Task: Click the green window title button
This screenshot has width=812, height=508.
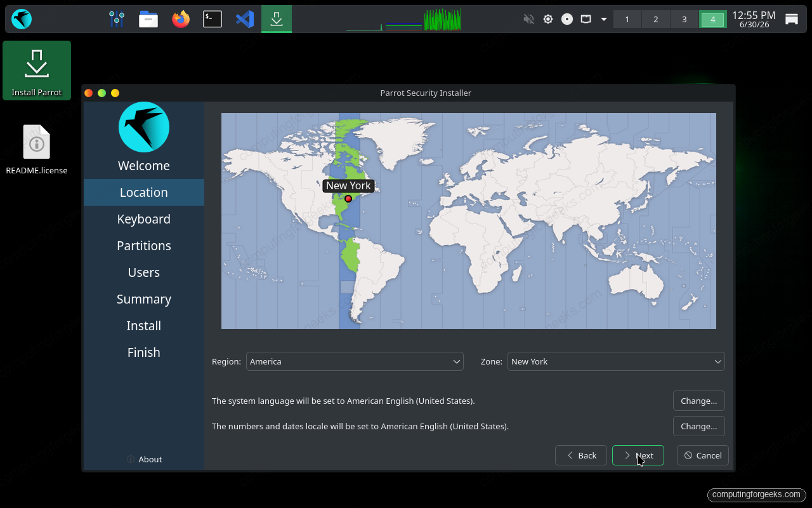Action: [x=101, y=93]
